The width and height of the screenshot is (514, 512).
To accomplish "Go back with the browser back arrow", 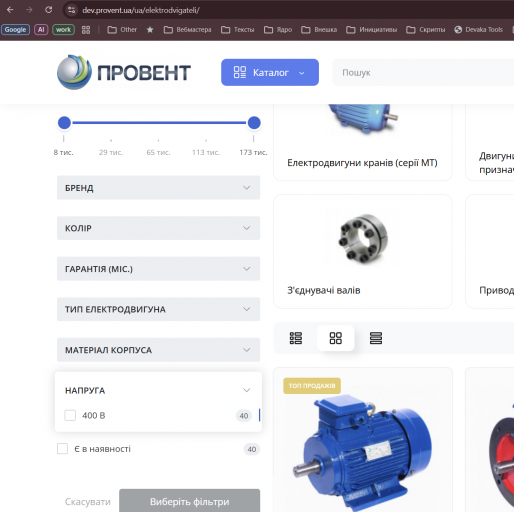I will [x=10, y=10].
